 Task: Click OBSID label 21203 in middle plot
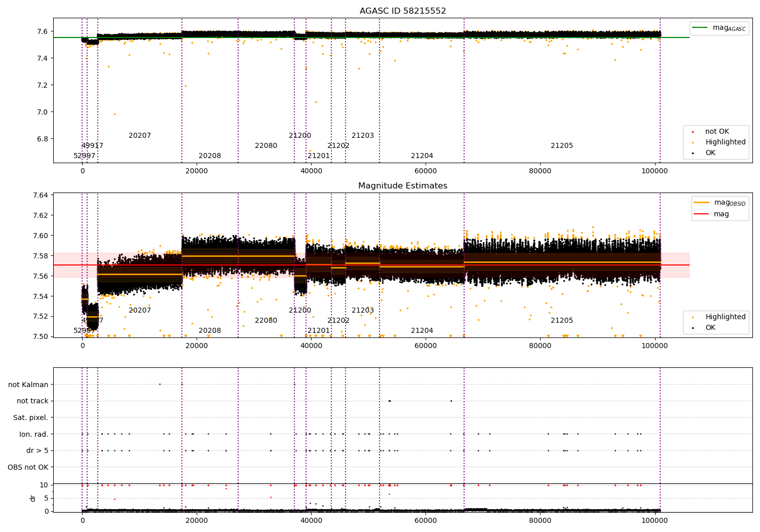point(363,311)
